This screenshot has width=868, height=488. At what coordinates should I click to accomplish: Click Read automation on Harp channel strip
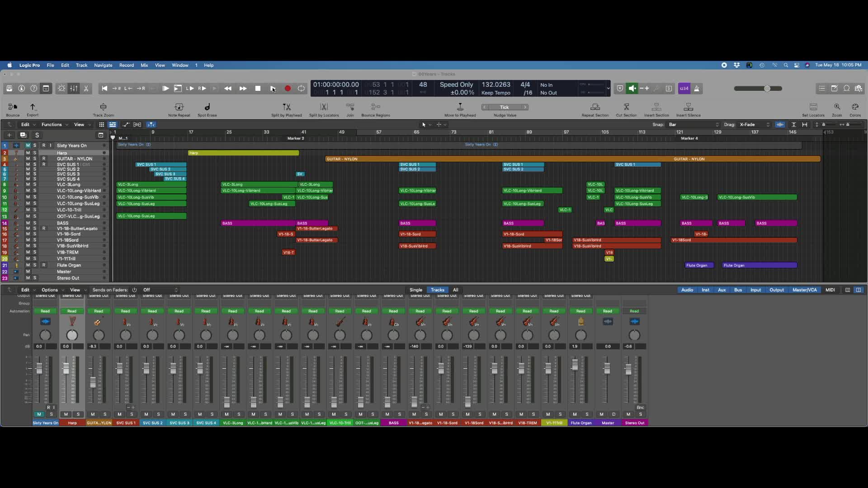[x=72, y=311]
